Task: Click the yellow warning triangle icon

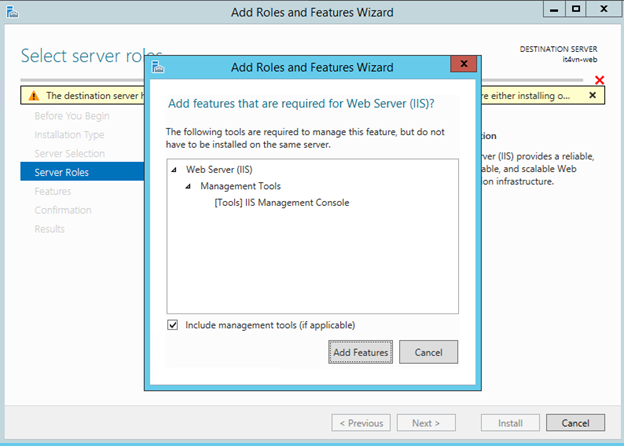Action: [x=34, y=96]
